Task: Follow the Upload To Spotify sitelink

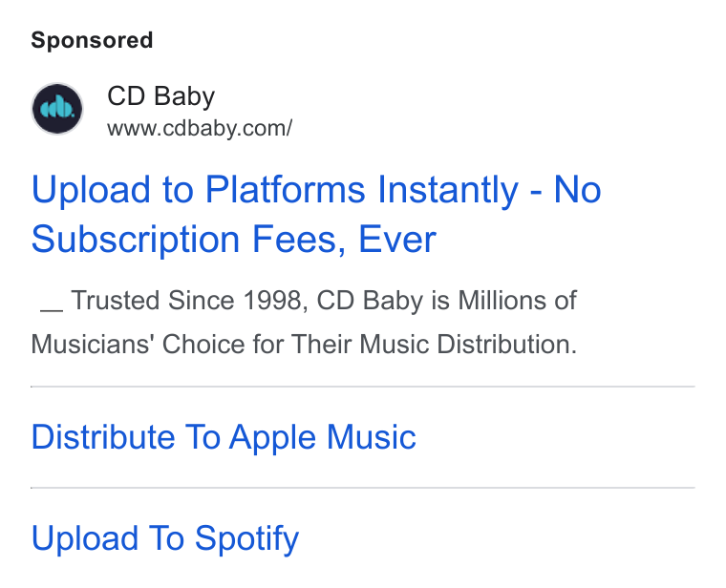Action: point(165,538)
